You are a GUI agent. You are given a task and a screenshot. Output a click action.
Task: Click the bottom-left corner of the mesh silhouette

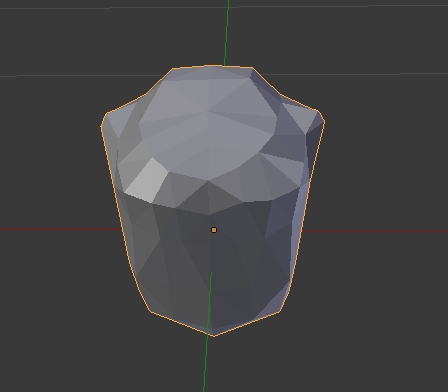pyautogui.click(x=151, y=312)
